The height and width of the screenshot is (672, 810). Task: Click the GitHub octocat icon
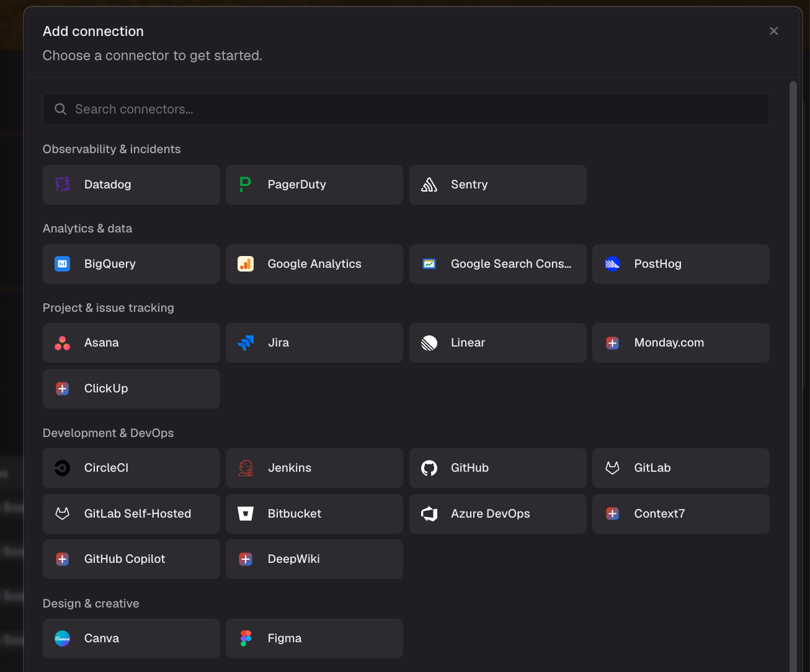pyautogui.click(x=429, y=468)
